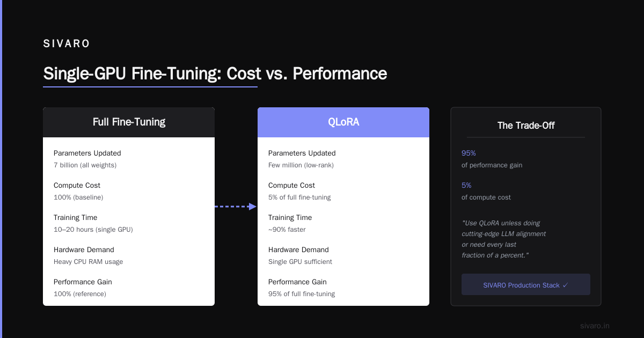The image size is (644, 338).
Task: Select the slide title about Single-GPU Fine-Tuning
Action: tap(215, 74)
